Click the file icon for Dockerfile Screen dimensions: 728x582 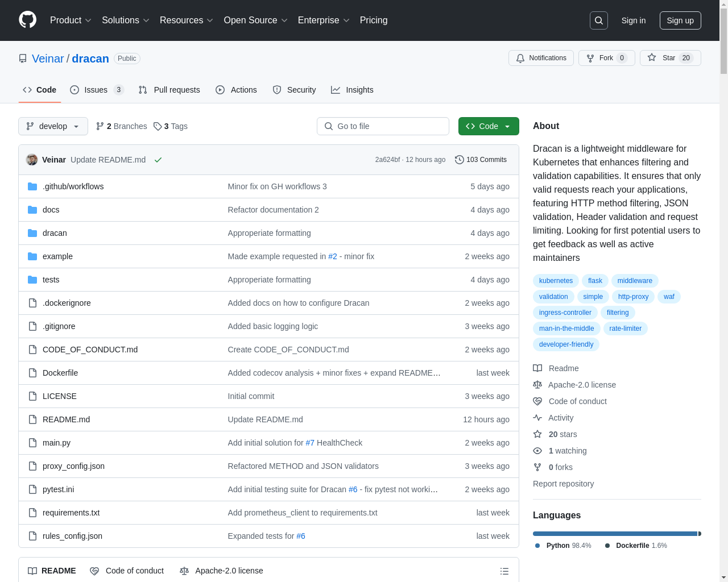pyautogui.click(x=32, y=373)
